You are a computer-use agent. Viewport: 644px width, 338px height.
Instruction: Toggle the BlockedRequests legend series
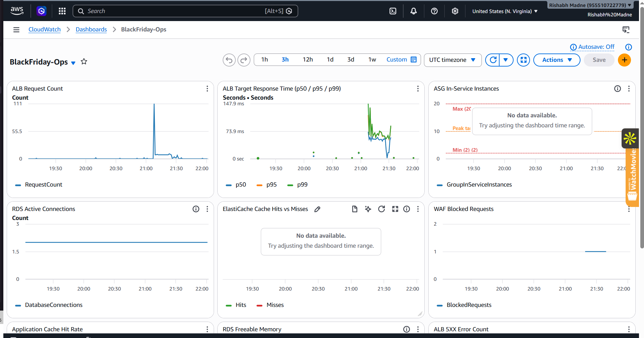(464, 305)
